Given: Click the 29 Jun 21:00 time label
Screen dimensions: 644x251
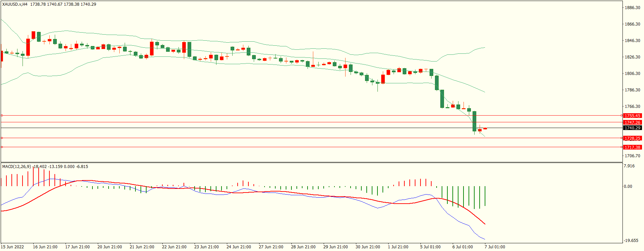Looking at the screenshot, I should [x=335, y=247].
